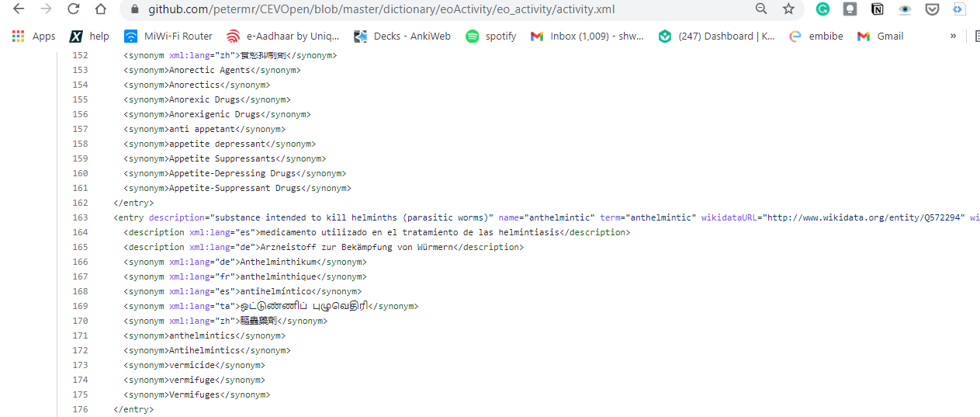
Task: Click 'anti appetant' synonym text
Action: 202,130
